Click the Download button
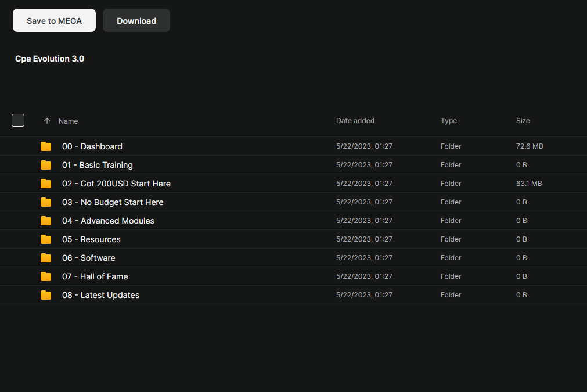Image resolution: width=587 pixels, height=392 pixels. tap(136, 20)
